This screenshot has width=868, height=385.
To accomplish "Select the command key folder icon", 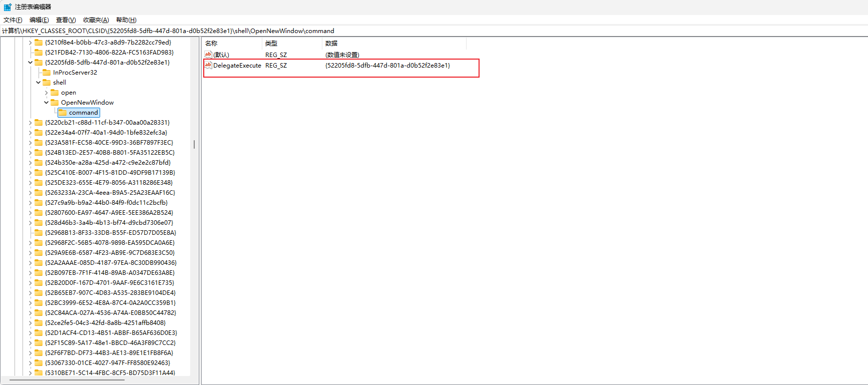I will (63, 113).
